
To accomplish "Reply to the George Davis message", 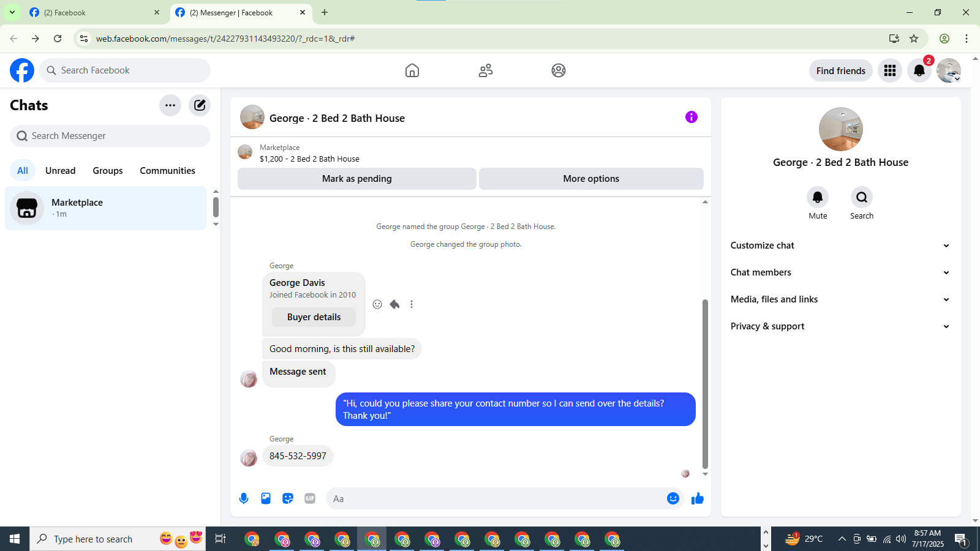I will [394, 304].
